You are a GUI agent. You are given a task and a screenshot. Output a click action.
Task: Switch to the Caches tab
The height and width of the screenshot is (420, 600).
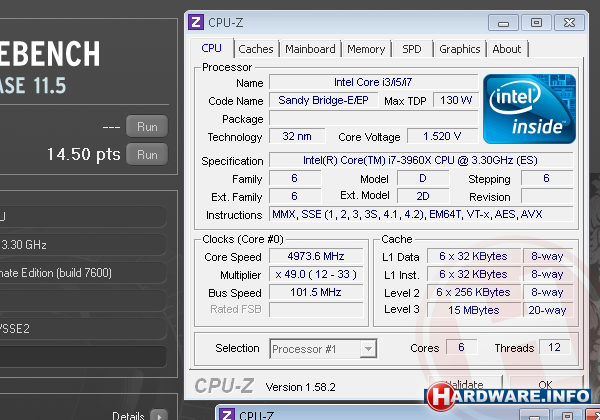click(x=256, y=49)
